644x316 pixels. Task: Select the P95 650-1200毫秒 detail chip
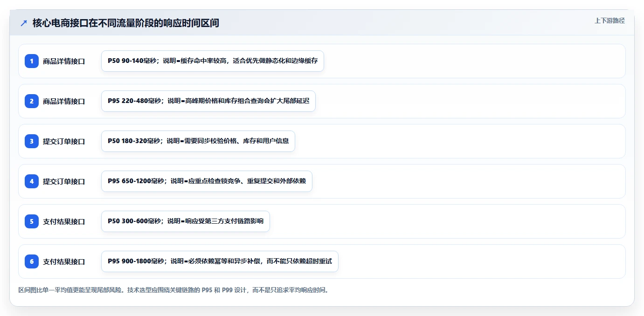207,181
